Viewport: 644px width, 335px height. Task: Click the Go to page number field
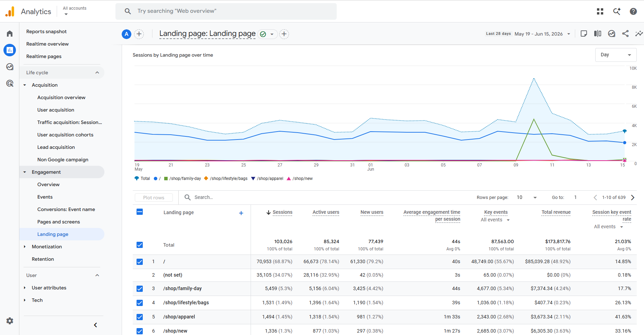point(575,198)
